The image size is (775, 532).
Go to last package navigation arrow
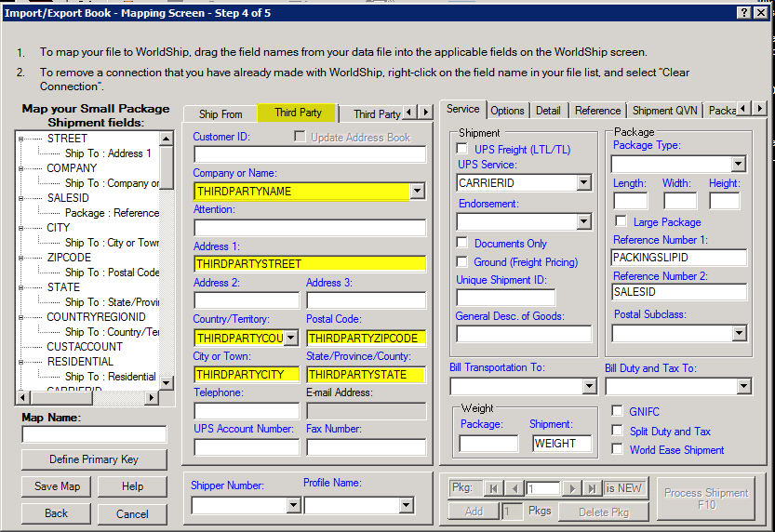[x=594, y=488]
